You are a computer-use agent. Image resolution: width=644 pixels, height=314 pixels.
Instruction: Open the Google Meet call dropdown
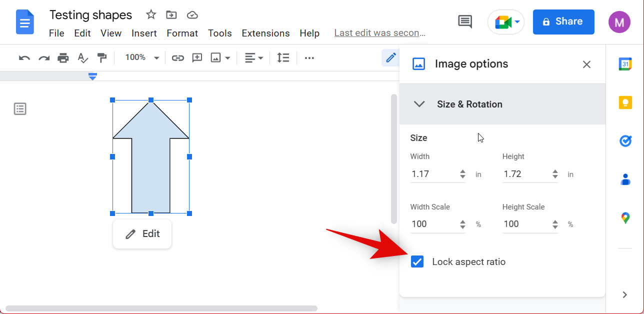tap(506, 22)
